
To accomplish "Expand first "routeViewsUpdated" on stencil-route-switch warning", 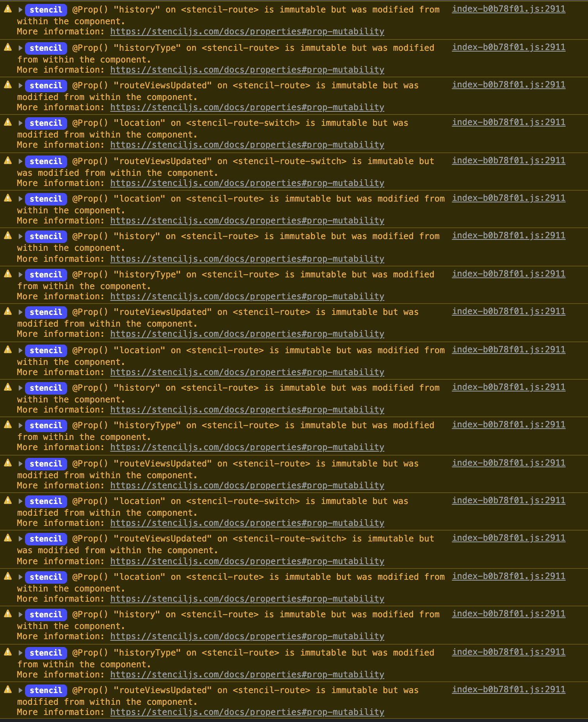I will tap(20, 161).
